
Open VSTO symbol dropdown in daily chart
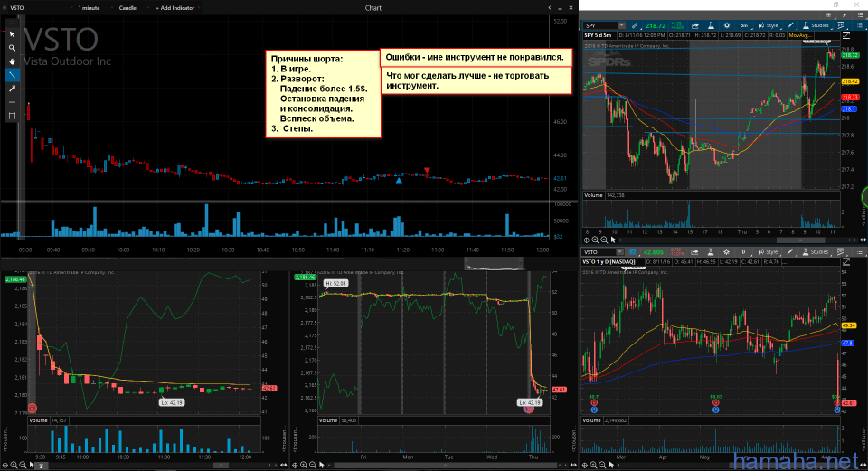coord(619,252)
